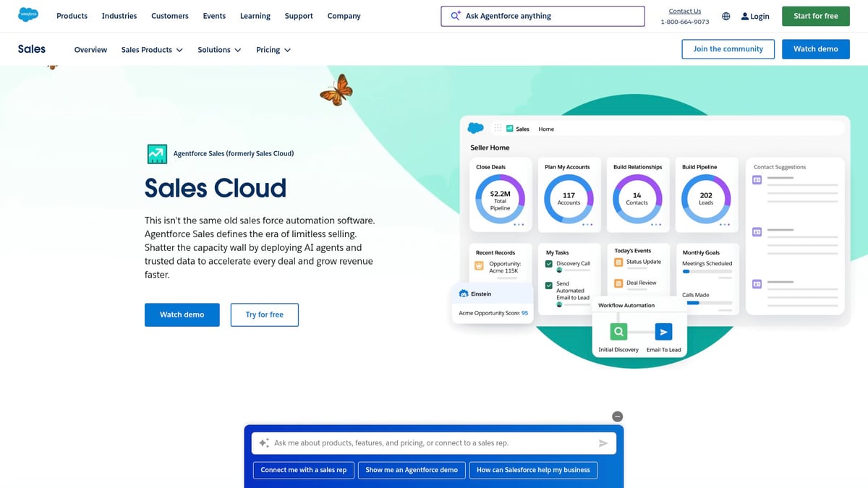The height and width of the screenshot is (488, 868).
Task: Click the green Agentforce Sales chart icon
Action: point(157,153)
